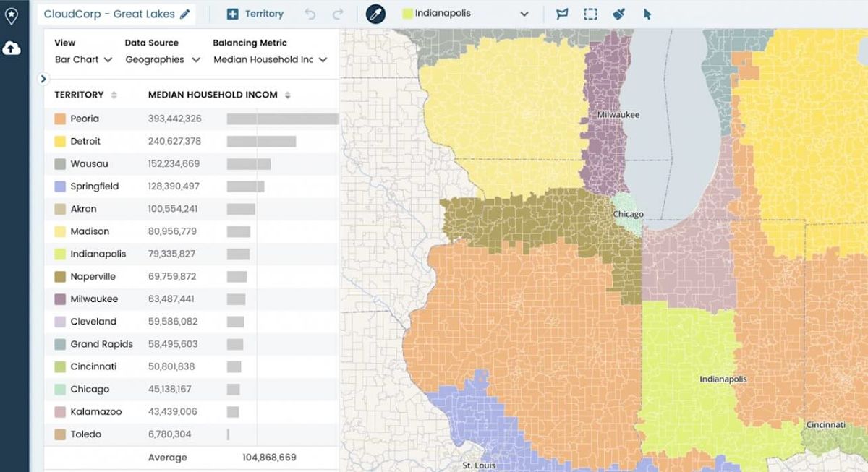Edit the CloudCorp - Great Lakes name pencil

[185, 14]
